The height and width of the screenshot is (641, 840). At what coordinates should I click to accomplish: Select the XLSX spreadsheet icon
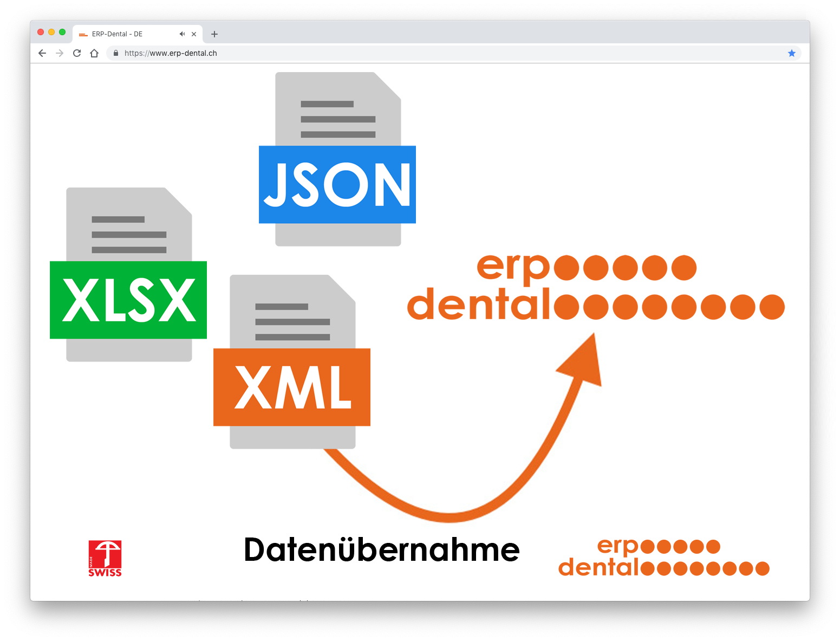(x=128, y=300)
